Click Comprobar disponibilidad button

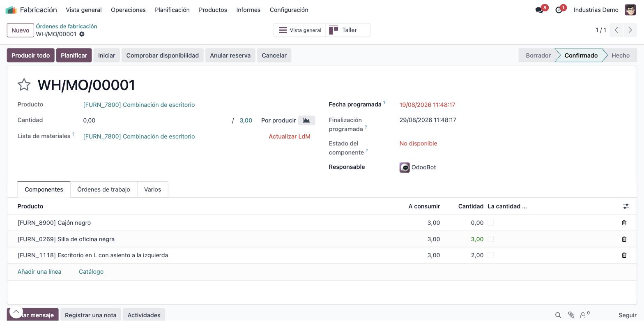tap(162, 55)
